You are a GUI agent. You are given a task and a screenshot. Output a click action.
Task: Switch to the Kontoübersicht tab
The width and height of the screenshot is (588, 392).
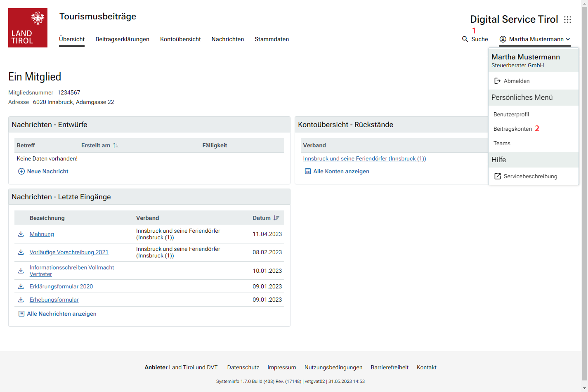tap(180, 39)
